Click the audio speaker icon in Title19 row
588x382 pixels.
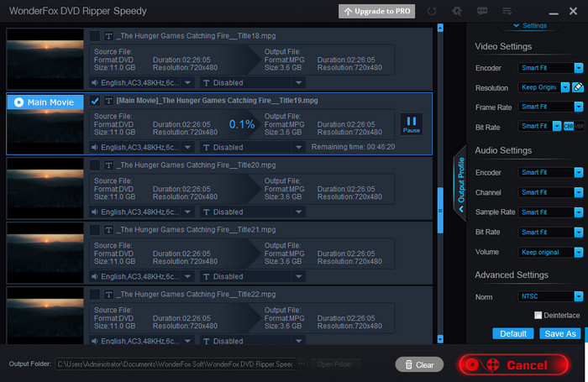click(95, 147)
